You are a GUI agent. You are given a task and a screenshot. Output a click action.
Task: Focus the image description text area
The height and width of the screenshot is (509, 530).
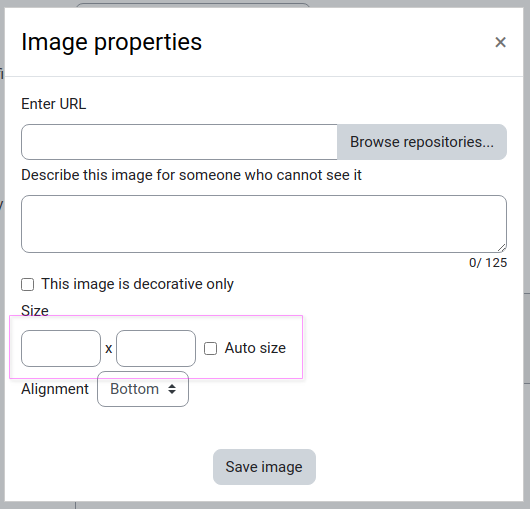264,224
